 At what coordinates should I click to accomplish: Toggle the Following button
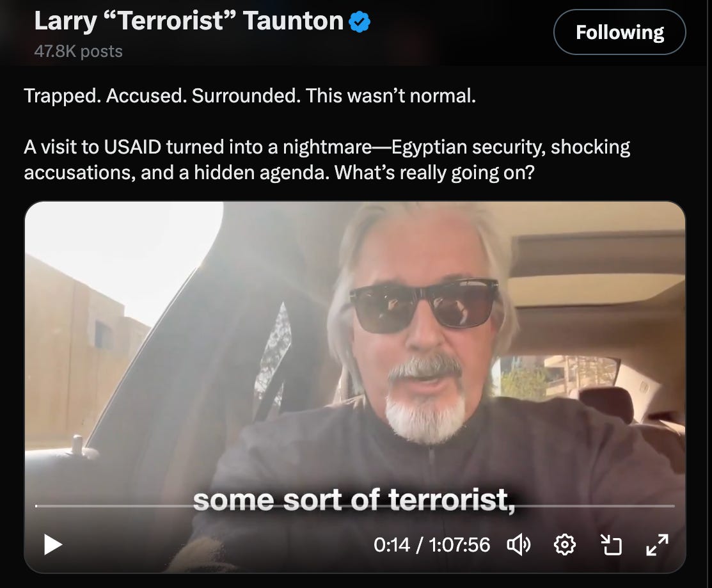(619, 32)
